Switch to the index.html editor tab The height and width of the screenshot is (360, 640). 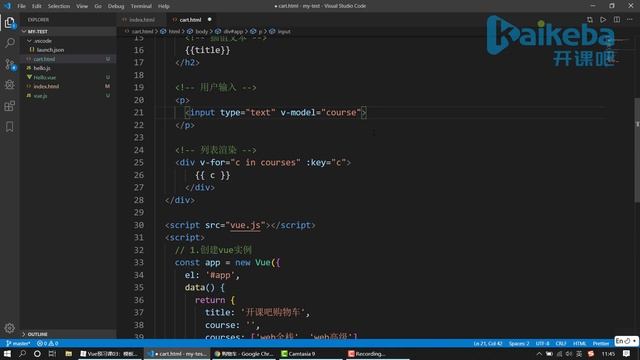(142, 20)
